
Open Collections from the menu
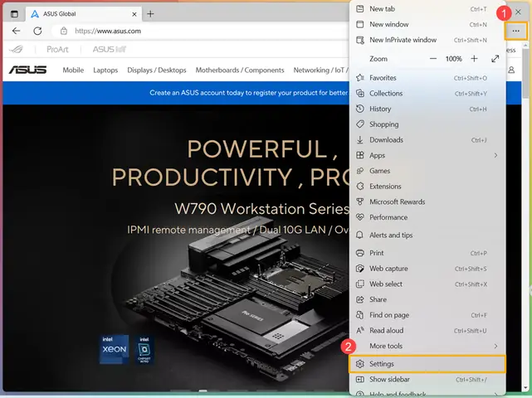[x=427, y=93]
